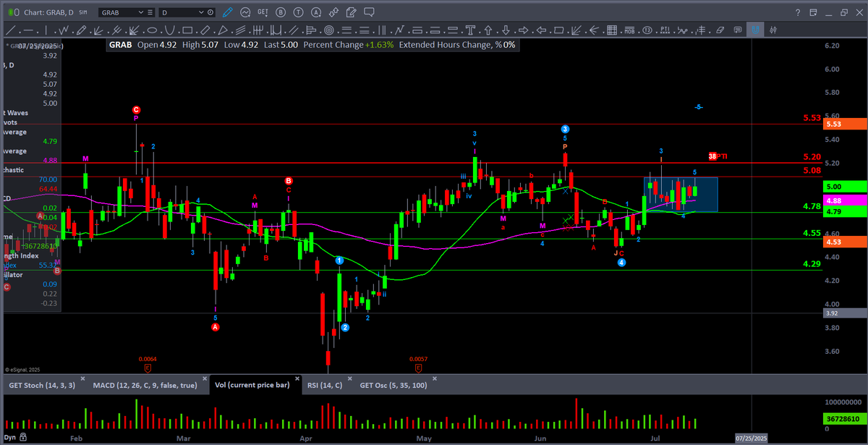Click the 4.53 orange price label
868x445 pixels.
pyautogui.click(x=845, y=242)
